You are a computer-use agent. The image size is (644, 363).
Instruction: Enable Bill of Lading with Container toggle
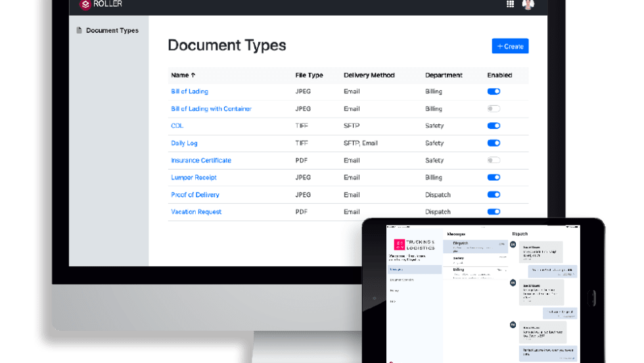pos(494,109)
